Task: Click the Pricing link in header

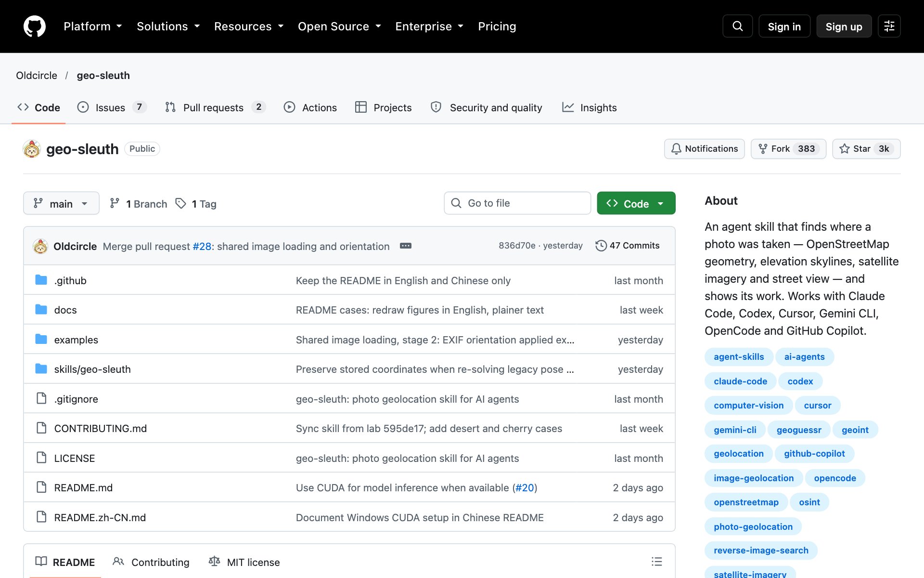Action: (x=497, y=26)
